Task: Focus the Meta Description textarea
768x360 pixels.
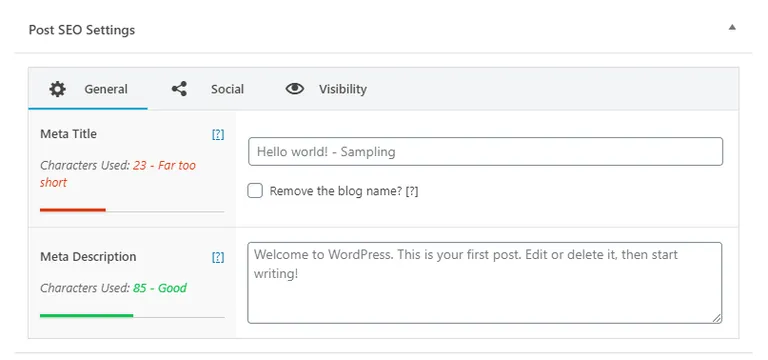Action: pos(484,283)
